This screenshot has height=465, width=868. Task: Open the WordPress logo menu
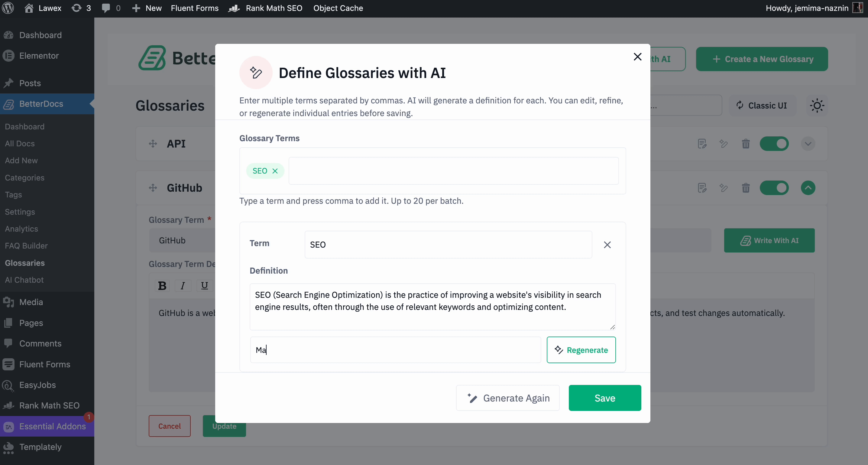tap(8, 8)
